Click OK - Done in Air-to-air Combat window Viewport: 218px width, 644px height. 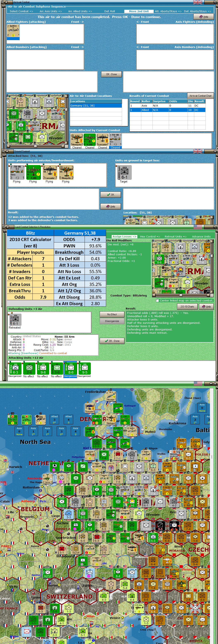click(111, 74)
